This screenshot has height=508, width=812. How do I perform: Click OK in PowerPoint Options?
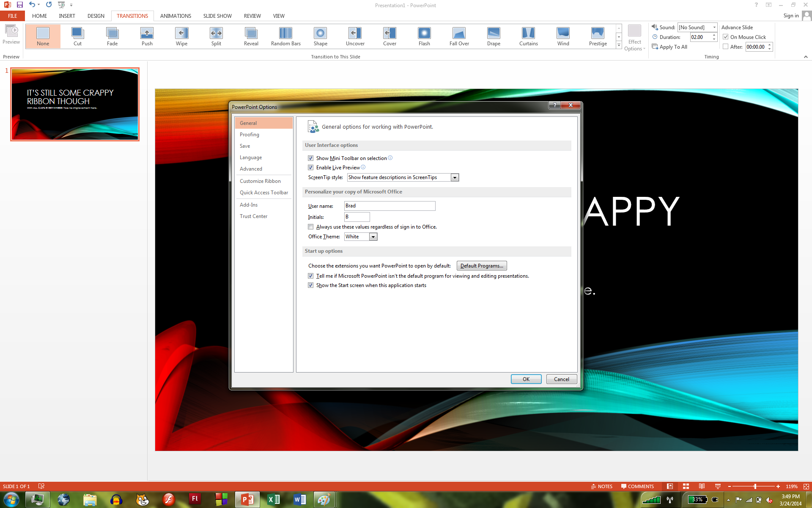pos(526,379)
